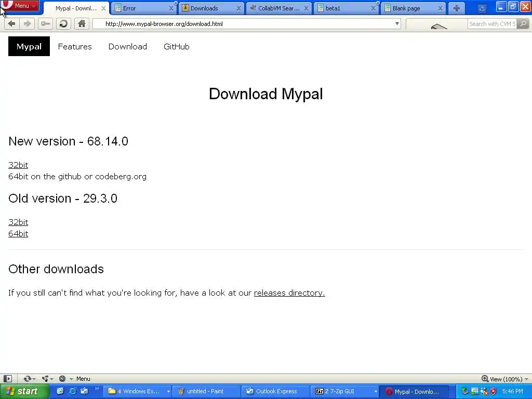Switch to Outlook Express taskbar button
This screenshot has width=532, height=399.
pos(275,391)
